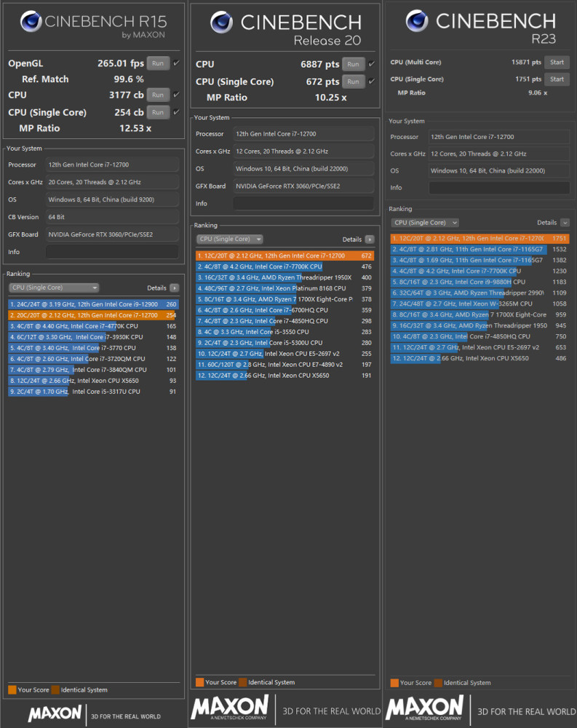Start the R23 CPU (Multi Core) test
Screen dimensions: 577x728
(557, 63)
